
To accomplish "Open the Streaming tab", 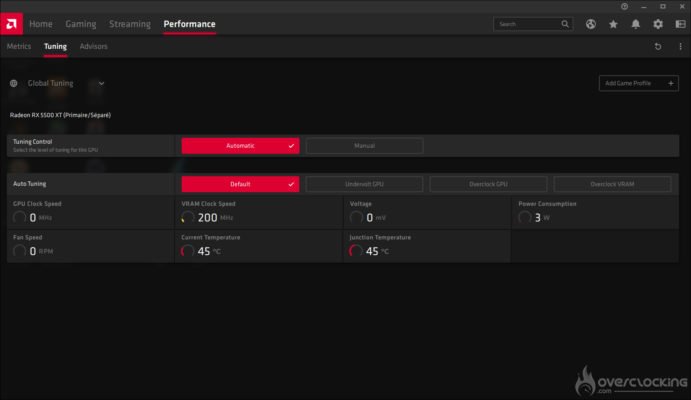I will click(x=130, y=24).
